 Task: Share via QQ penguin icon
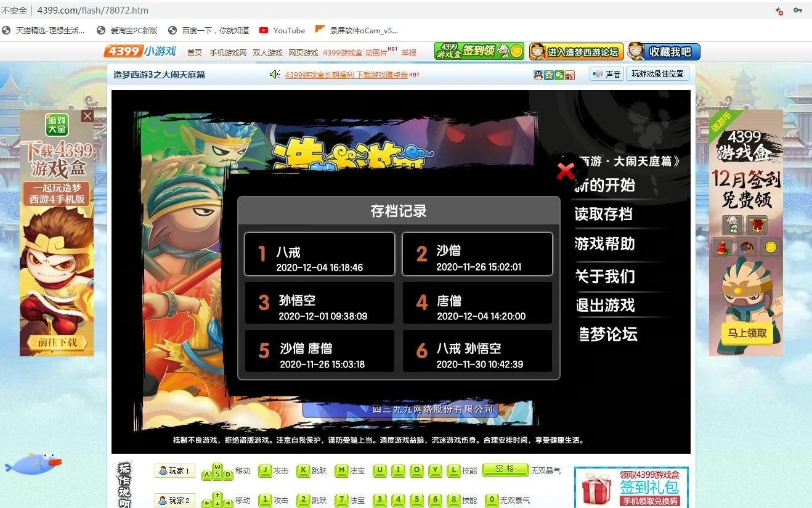pyautogui.click(x=538, y=75)
